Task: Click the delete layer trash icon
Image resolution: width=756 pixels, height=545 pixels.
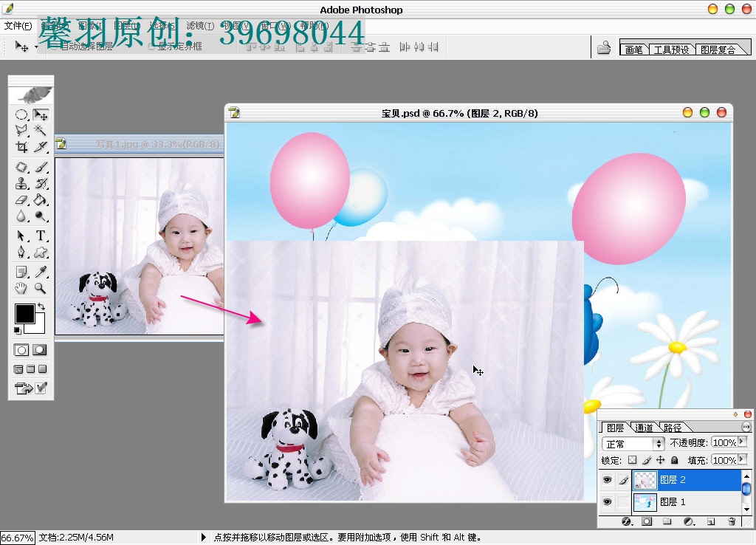Action: click(x=732, y=521)
